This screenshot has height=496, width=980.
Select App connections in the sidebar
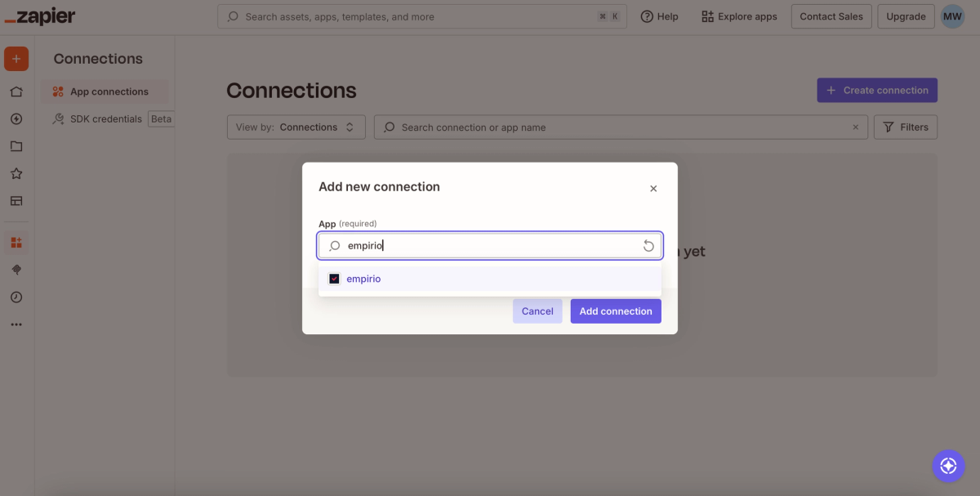point(105,92)
